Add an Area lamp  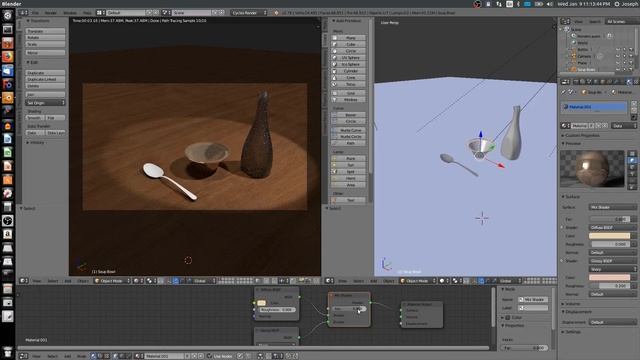pos(348,185)
